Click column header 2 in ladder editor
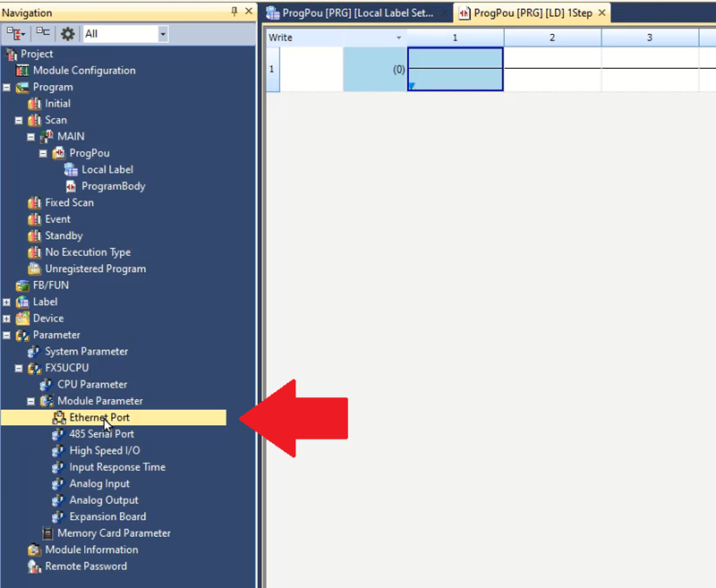The image size is (716, 588). coord(552,38)
